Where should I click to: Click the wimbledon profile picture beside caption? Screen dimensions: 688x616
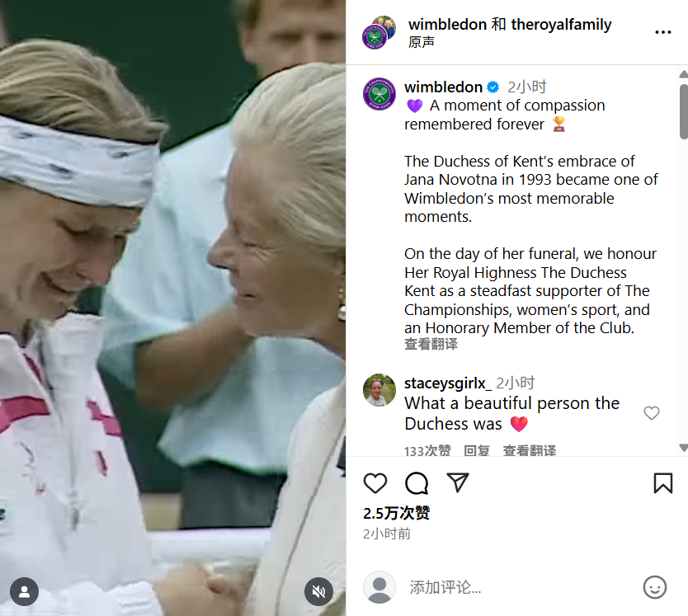[379, 94]
